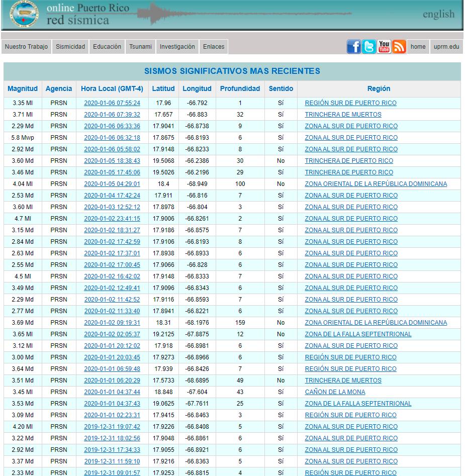This screenshot has height=476, width=465.
Task: Open event dated 2020-01-05 04:29:01
Action: [112, 184]
